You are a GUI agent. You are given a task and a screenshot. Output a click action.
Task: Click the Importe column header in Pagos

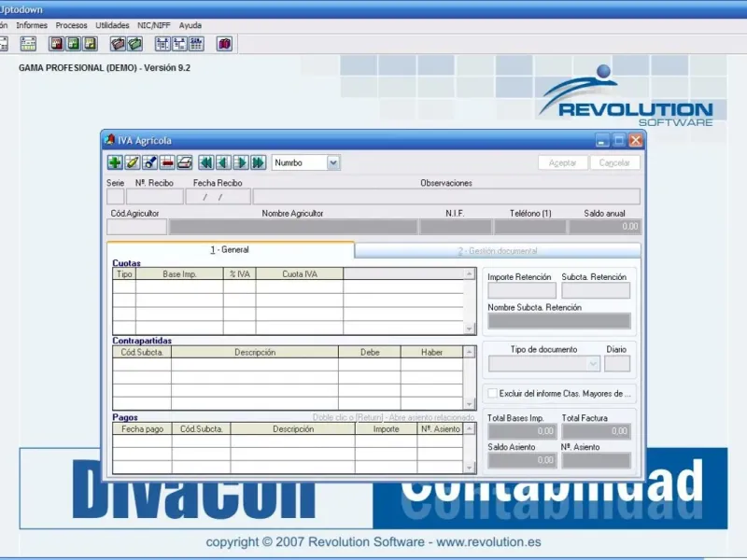pyautogui.click(x=386, y=429)
